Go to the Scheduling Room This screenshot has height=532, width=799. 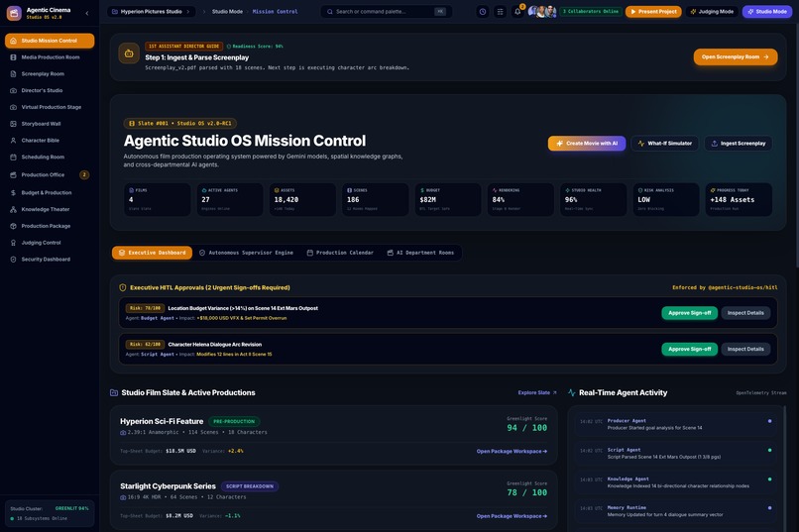point(50,157)
